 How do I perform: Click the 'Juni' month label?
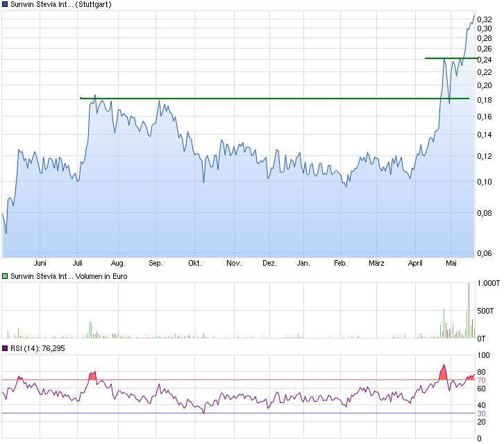[40, 263]
